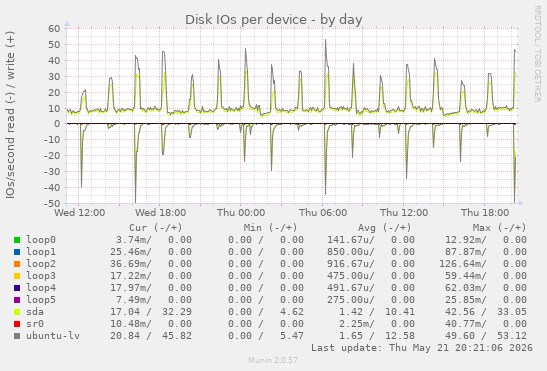
Task: Click the 'Munin 2.0.57' version text
Action: 273,360
